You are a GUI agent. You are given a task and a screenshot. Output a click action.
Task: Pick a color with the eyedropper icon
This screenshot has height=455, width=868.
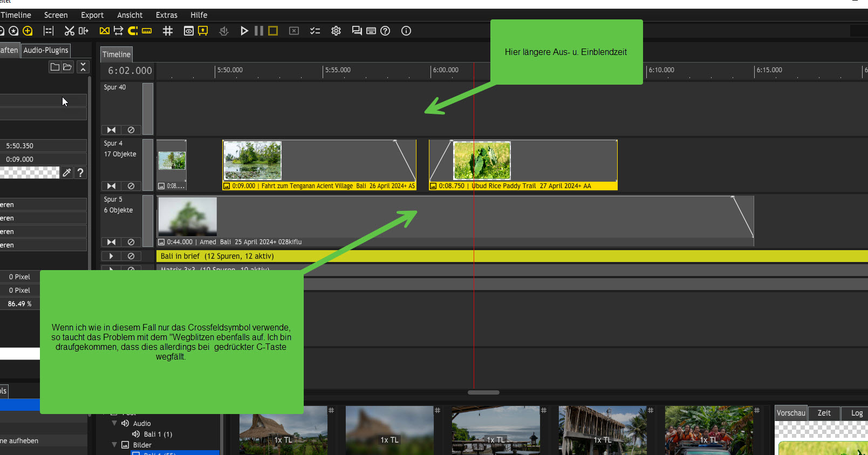pyautogui.click(x=67, y=173)
